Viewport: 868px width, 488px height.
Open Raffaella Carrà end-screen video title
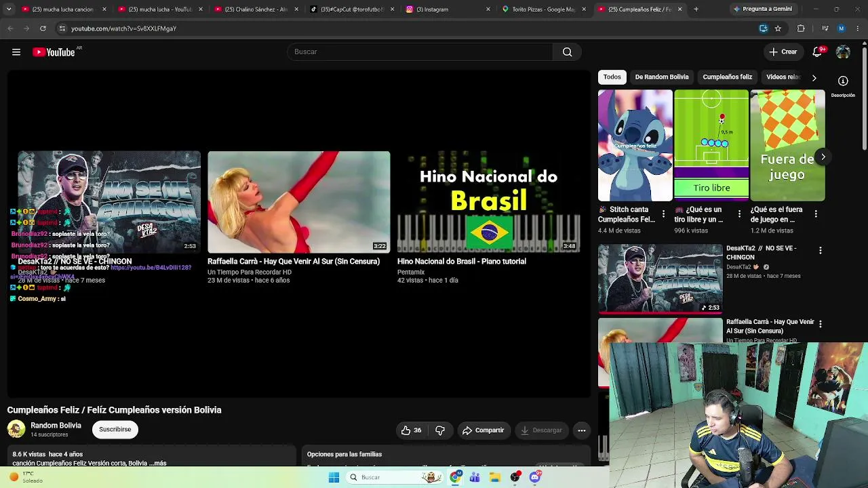point(294,262)
